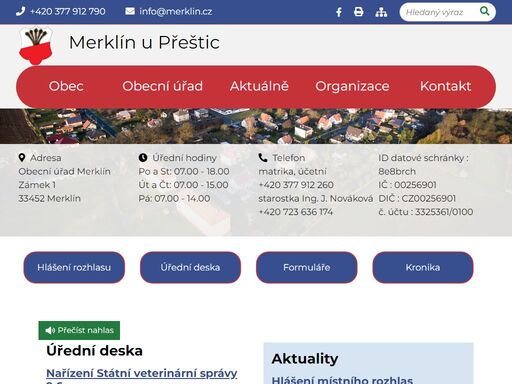Open the Obecní úřad menu
Screen dimensions: 512x384
(x=162, y=86)
